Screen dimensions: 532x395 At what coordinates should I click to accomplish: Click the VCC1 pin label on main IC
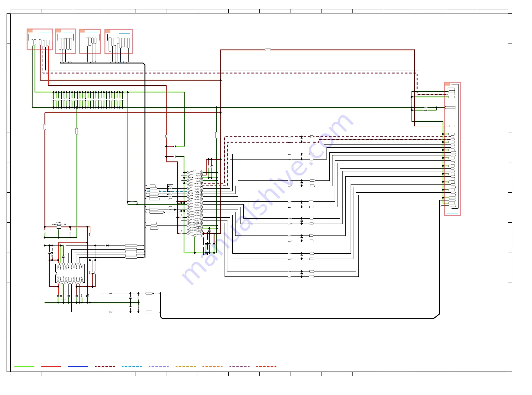pos(198,234)
